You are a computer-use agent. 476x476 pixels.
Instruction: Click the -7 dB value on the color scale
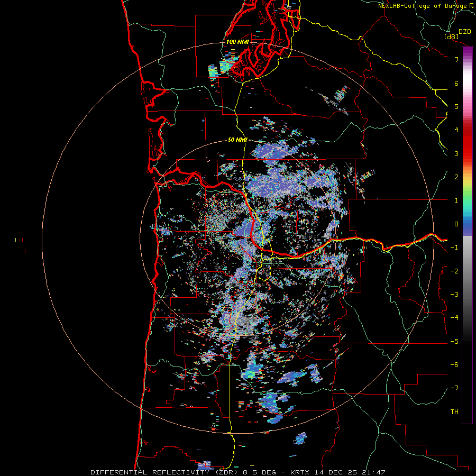coord(454,388)
